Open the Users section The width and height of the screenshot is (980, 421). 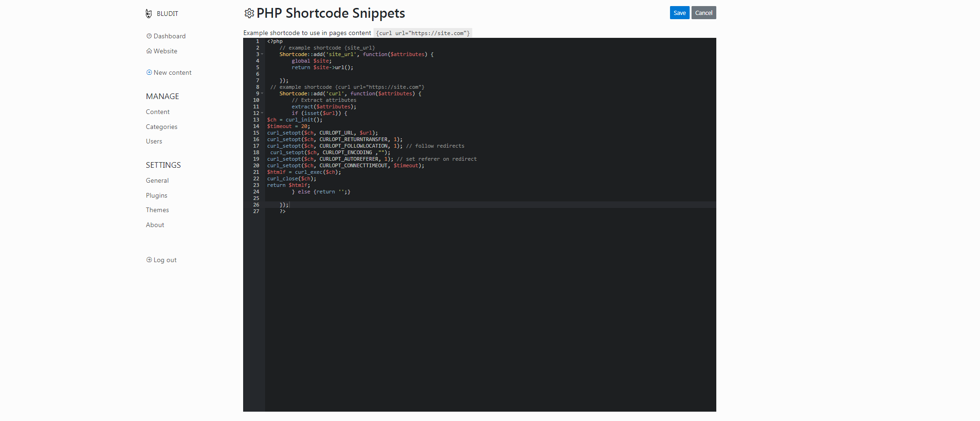tap(154, 141)
